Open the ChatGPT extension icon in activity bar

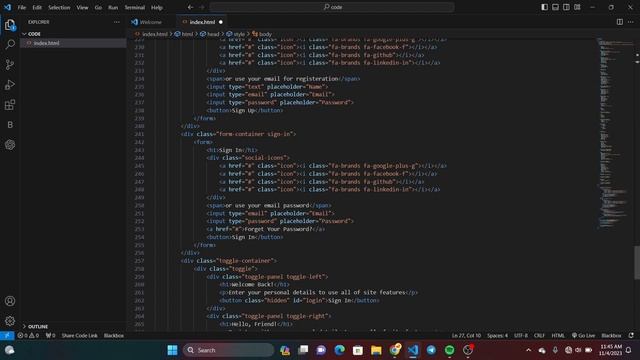10,144
